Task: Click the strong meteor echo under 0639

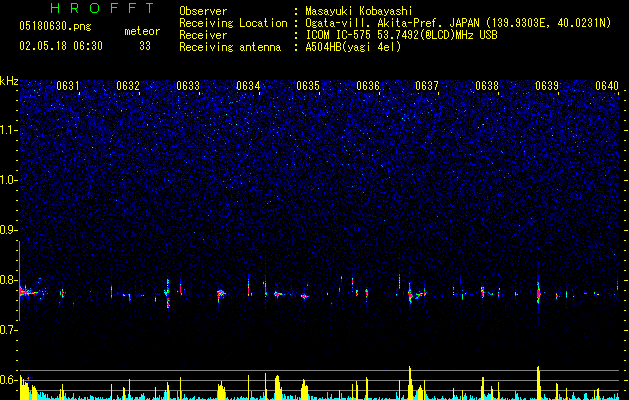Action: click(x=538, y=294)
